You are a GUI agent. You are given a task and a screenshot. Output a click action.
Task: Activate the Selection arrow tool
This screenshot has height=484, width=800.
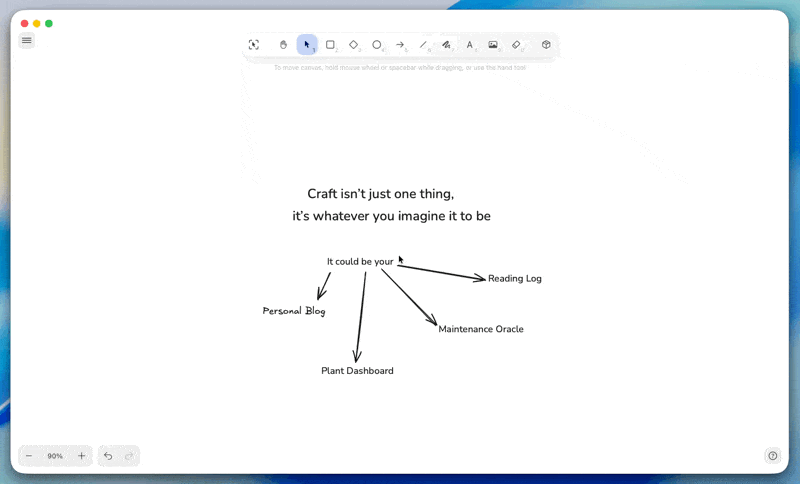click(x=307, y=45)
